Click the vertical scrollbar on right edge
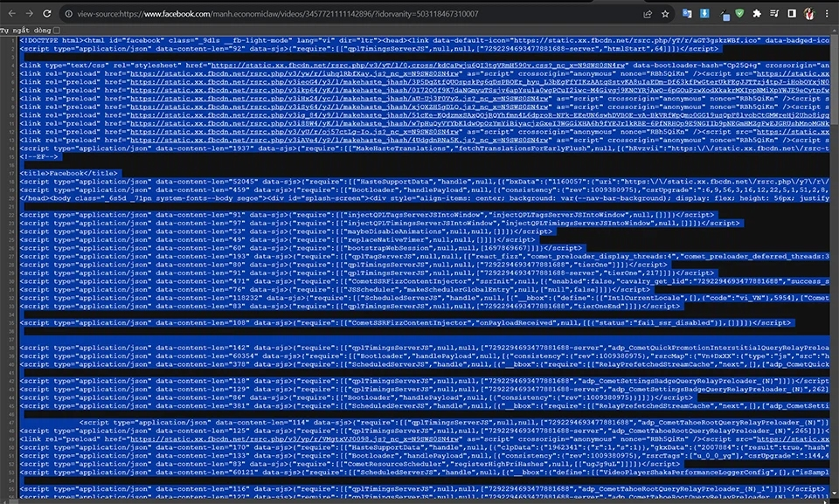Screen dimensions: 839x504 click(x=834, y=262)
